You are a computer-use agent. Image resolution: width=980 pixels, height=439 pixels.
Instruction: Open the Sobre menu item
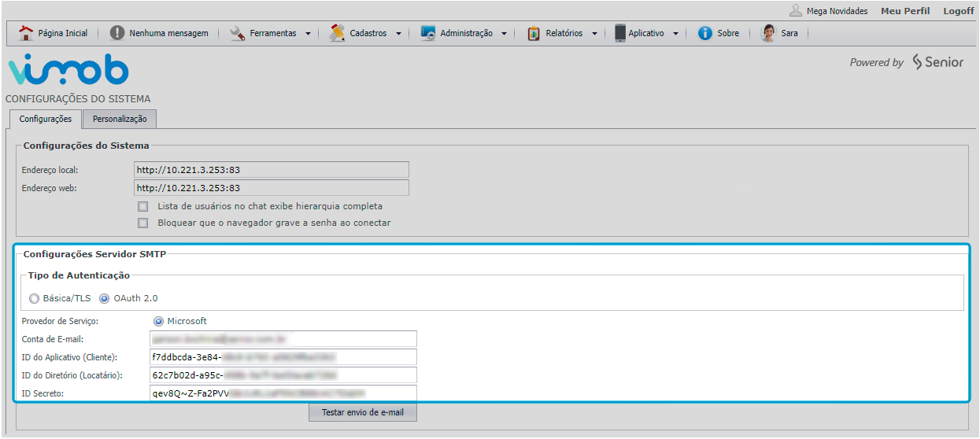click(x=719, y=33)
